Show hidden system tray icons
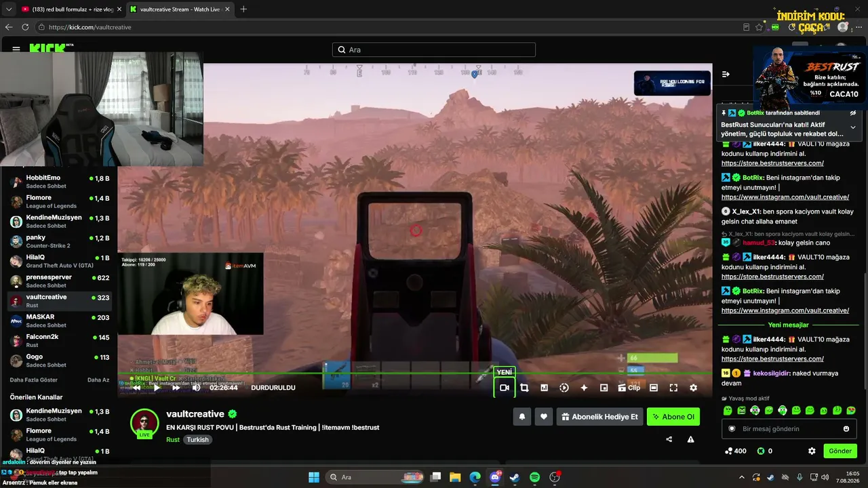868x488 pixels. tap(742, 477)
